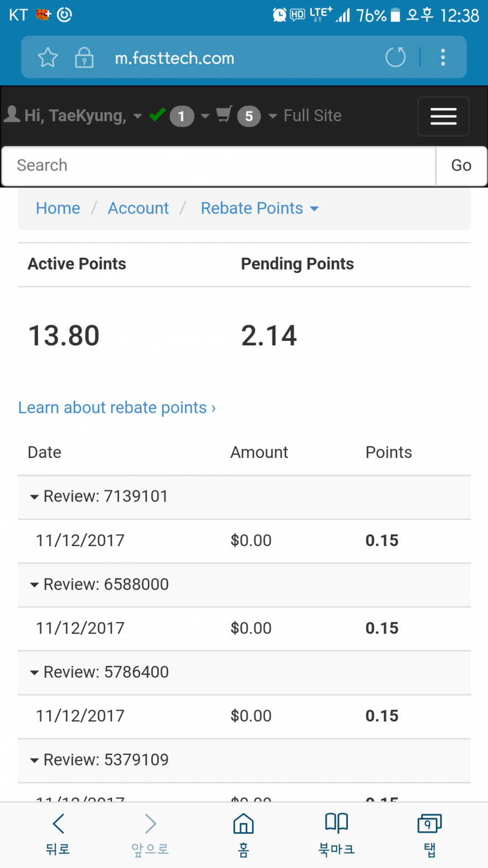Open the hamburger navigation menu
This screenshot has width=488, height=868.
click(x=443, y=116)
